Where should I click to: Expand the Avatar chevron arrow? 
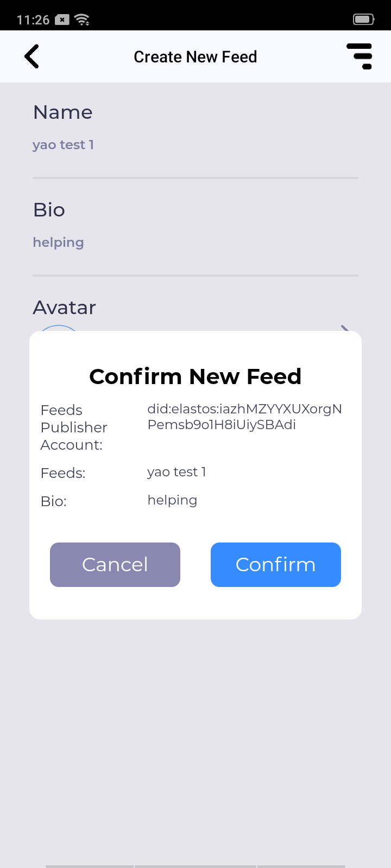[344, 328]
